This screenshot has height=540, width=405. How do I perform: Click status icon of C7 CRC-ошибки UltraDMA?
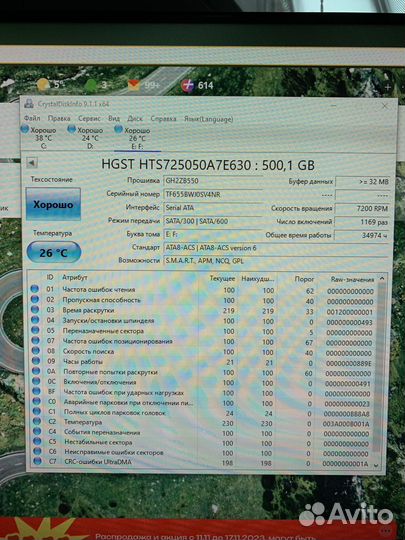38,461
